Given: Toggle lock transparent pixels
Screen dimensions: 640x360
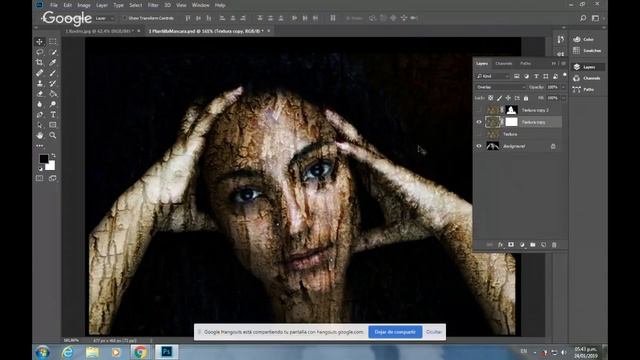Looking at the screenshot, I should (491, 98).
